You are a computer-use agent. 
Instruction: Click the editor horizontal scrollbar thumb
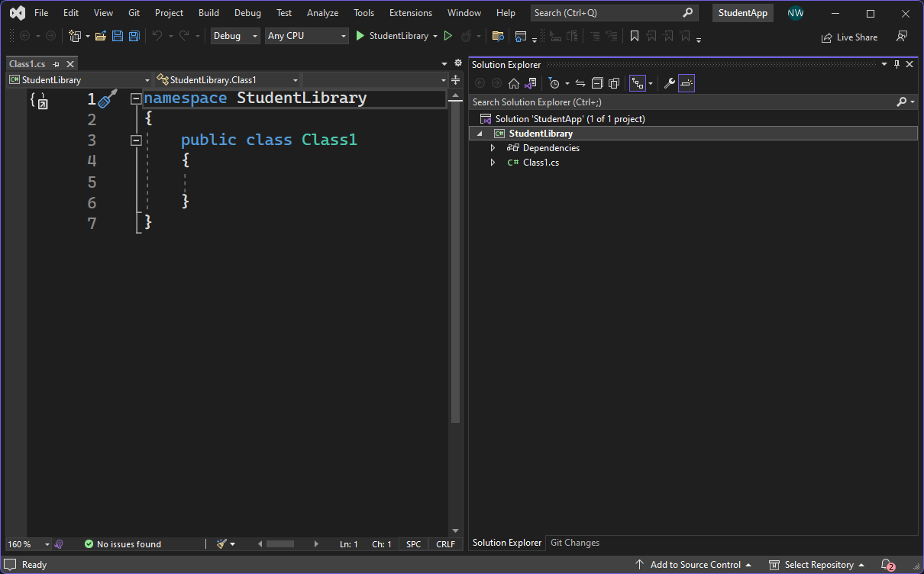[x=280, y=544]
